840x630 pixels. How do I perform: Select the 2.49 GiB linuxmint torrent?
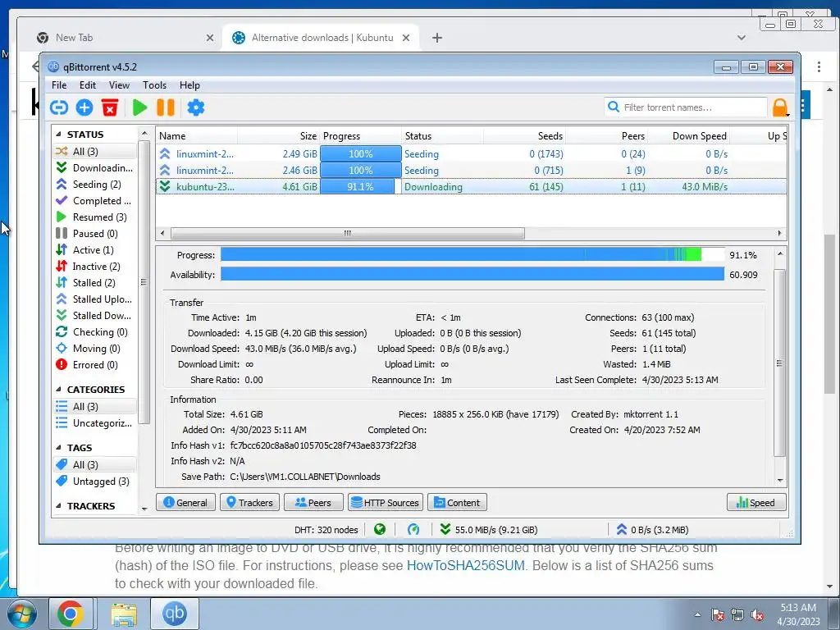(x=472, y=153)
